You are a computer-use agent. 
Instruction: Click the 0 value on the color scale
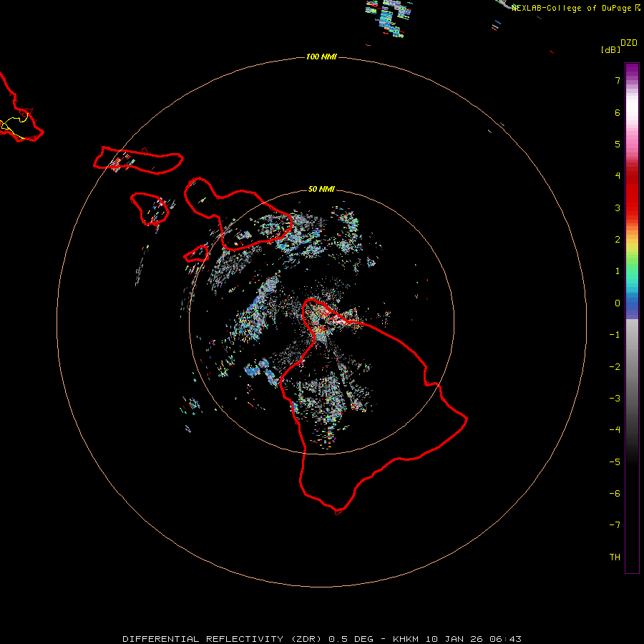coord(618,303)
